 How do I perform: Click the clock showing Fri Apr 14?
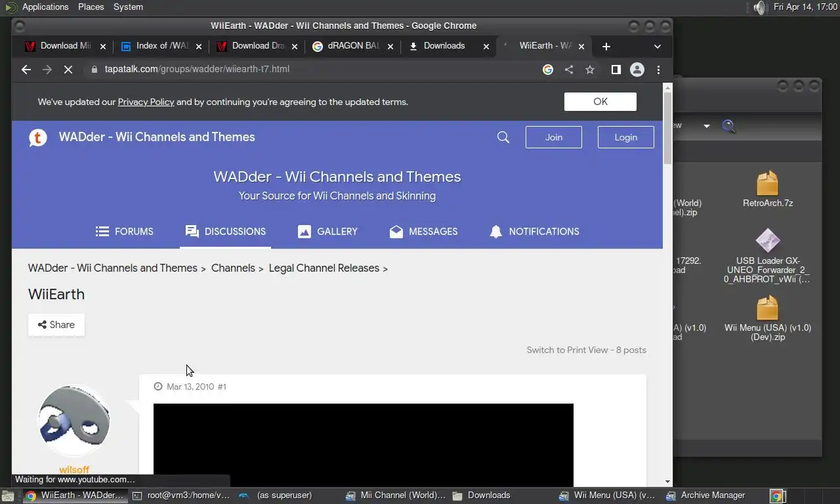[805, 7]
